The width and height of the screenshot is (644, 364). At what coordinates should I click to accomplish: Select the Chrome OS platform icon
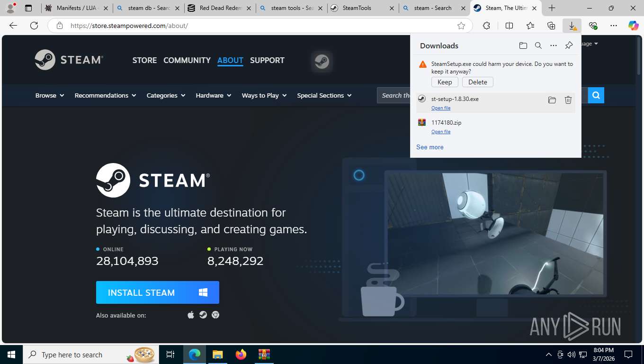pyautogui.click(x=215, y=315)
